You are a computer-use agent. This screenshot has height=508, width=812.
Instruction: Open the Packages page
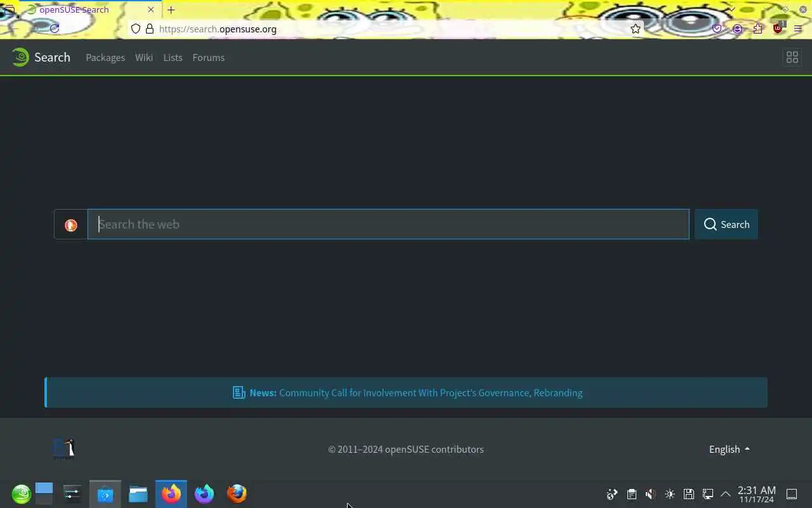click(x=105, y=57)
